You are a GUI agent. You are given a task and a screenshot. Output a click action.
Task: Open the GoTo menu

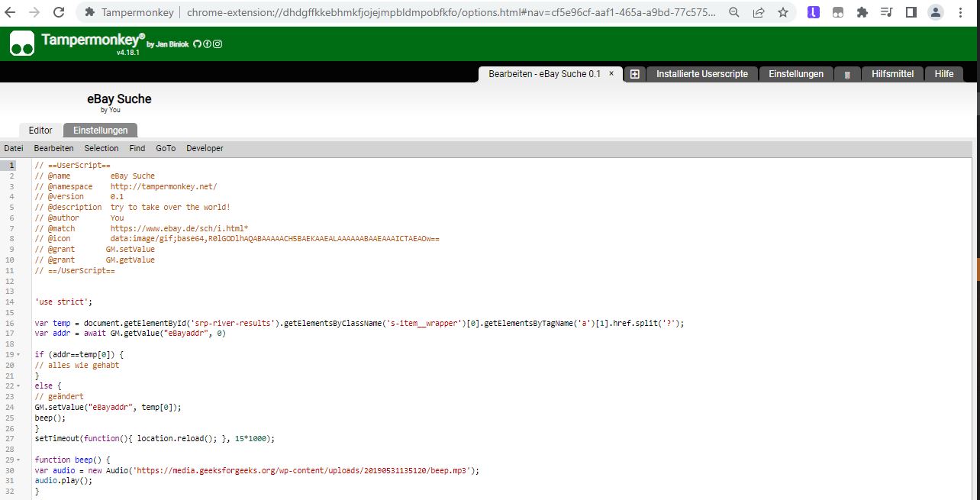point(166,148)
